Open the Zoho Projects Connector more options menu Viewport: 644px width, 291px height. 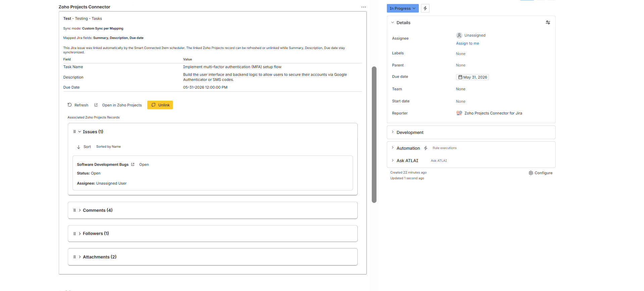(x=363, y=7)
